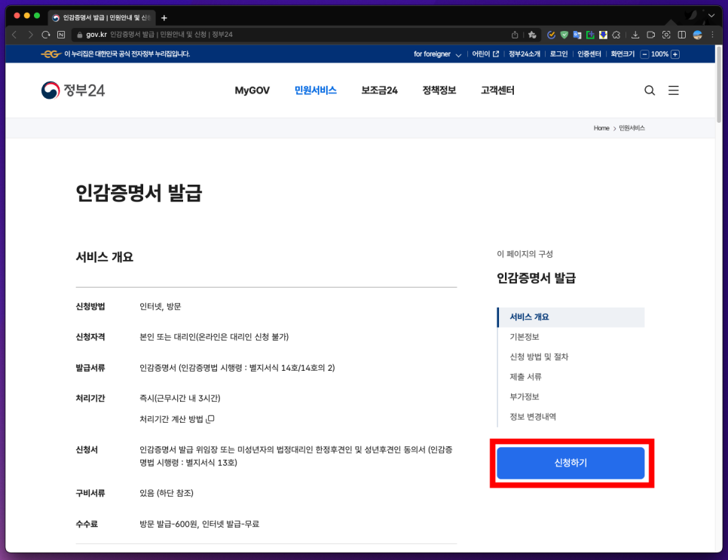
Task: Show browser downloads
Action: coord(635,35)
